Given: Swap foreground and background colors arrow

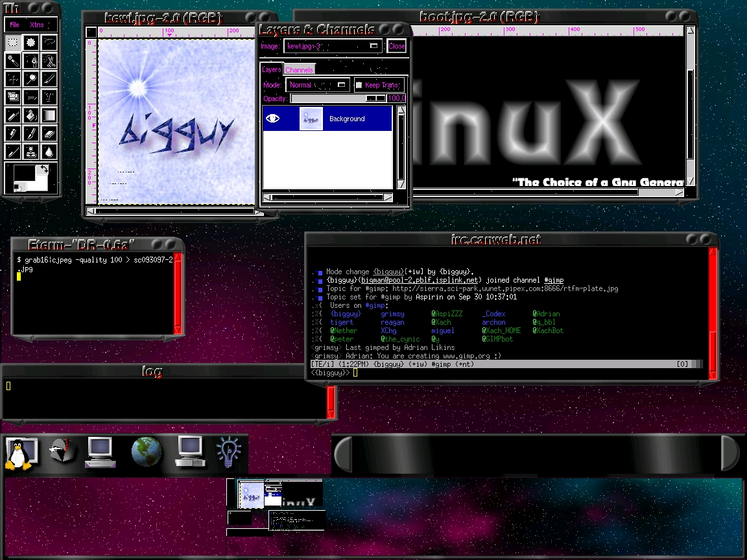Looking at the screenshot, I should 43,169.
